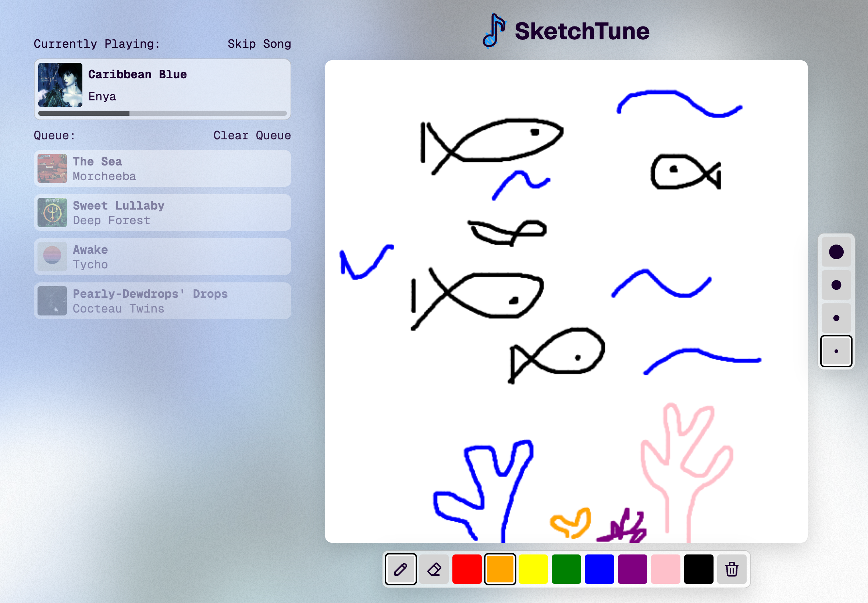
Task: Select Awake by Tycho in queue
Action: pyautogui.click(x=163, y=257)
